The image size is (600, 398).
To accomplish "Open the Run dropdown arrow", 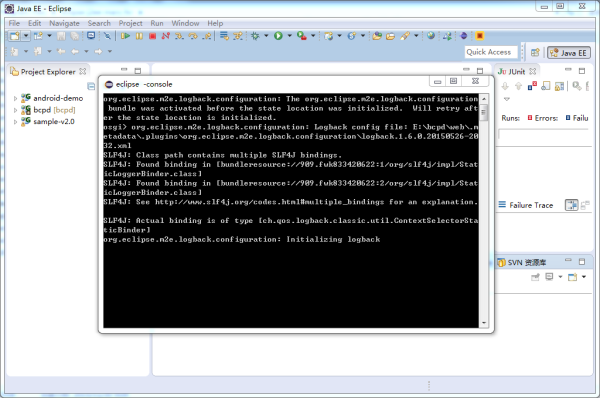I will tap(289, 36).
